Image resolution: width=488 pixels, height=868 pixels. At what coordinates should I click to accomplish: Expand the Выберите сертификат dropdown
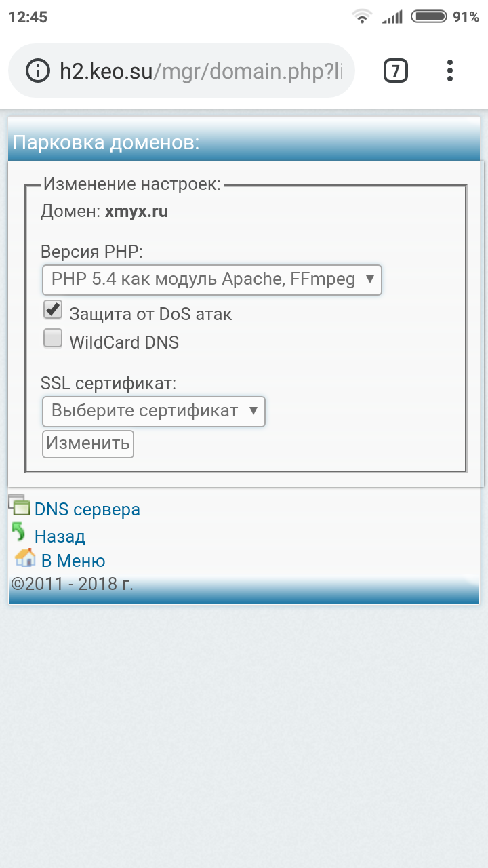(153, 411)
